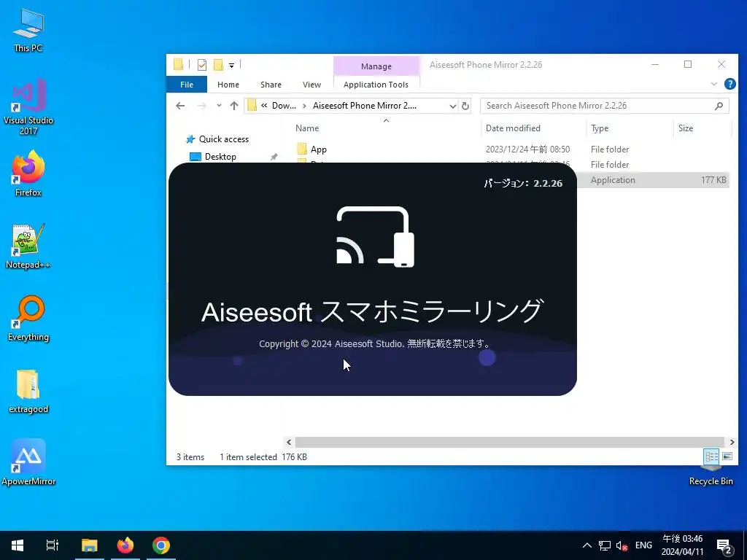
Task: Open Firefox from the taskbar
Action: pyautogui.click(x=125, y=545)
